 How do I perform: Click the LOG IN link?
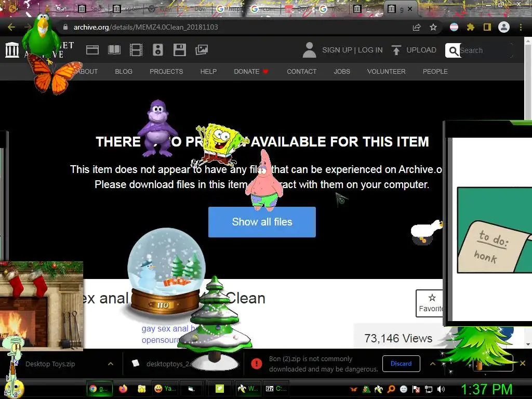tap(370, 50)
